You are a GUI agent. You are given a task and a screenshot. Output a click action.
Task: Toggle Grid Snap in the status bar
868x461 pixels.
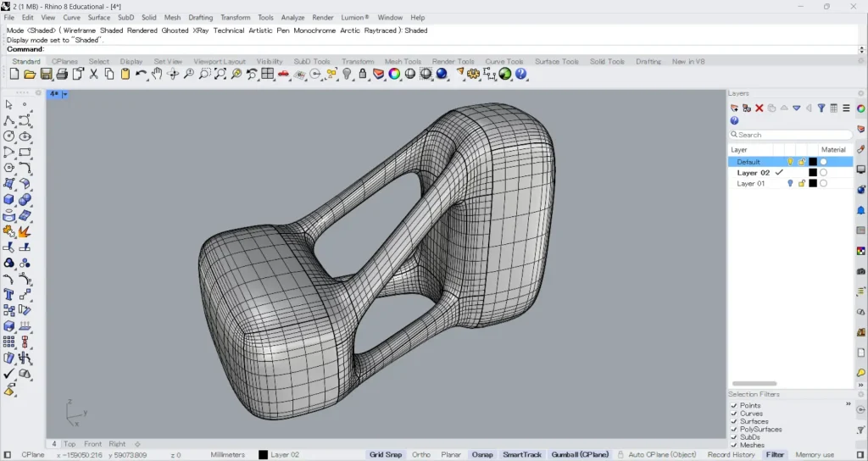coord(386,455)
